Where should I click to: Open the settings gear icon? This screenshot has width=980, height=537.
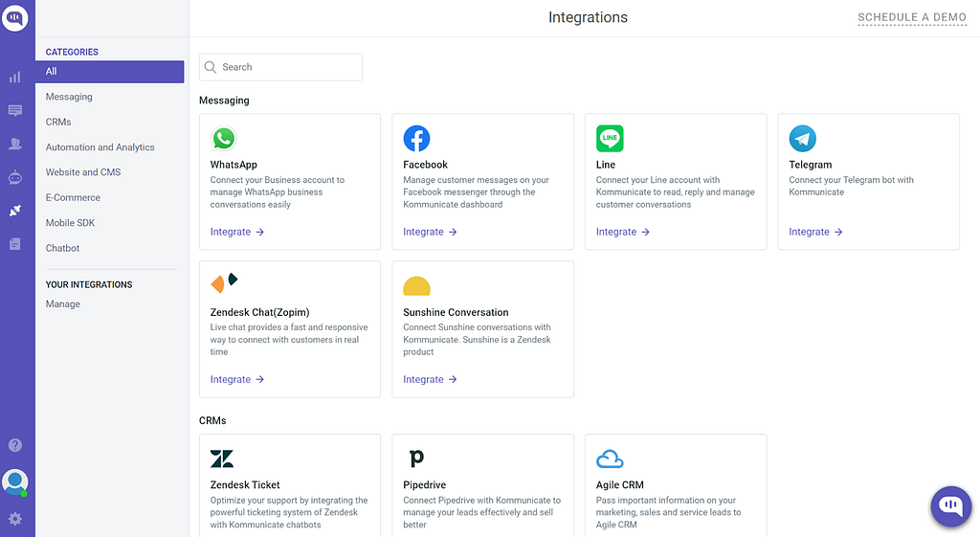tap(15, 519)
